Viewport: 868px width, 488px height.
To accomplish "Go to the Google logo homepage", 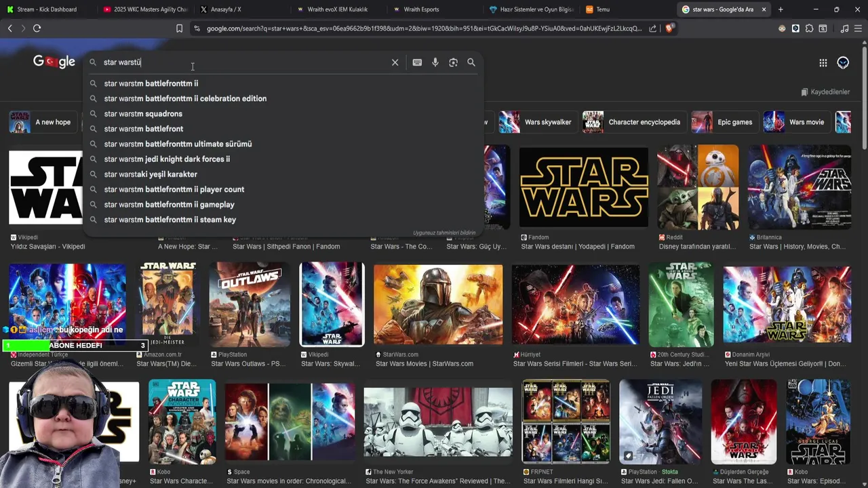I will pos(54,62).
